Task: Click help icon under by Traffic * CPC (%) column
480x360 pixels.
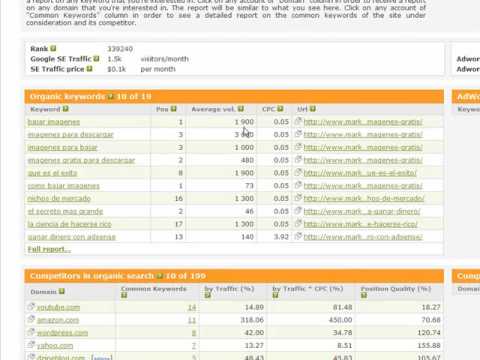Action: (x=275, y=295)
